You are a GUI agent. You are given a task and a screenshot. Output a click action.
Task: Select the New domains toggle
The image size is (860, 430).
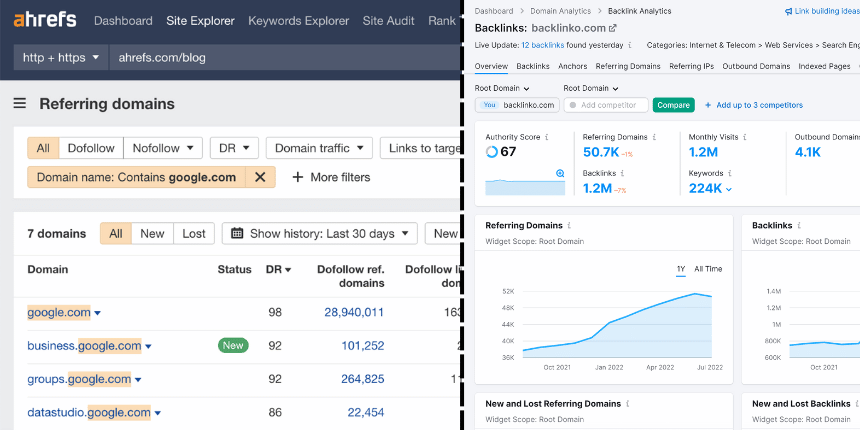(152, 233)
